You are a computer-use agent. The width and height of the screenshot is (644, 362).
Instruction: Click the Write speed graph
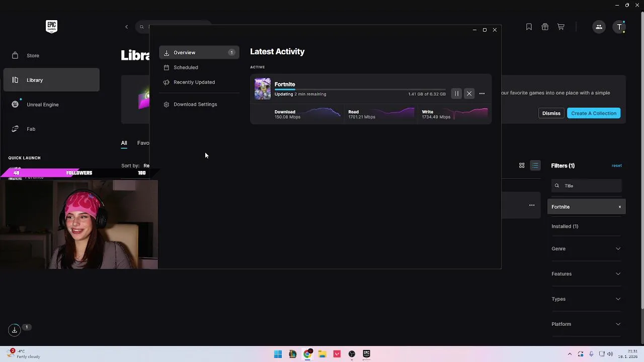coord(471,113)
